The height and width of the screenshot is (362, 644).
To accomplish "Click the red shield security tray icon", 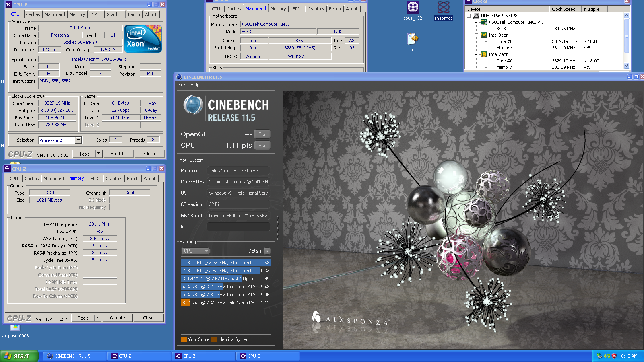I will point(614,356).
